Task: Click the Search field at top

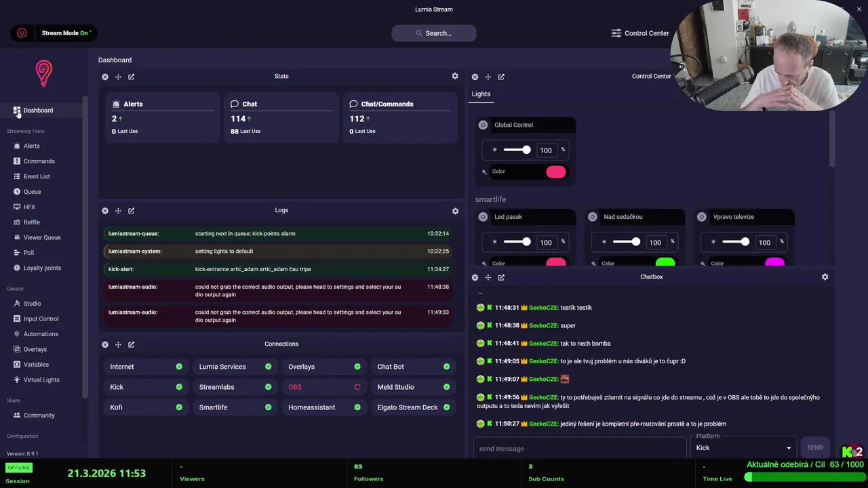Action: pos(433,33)
